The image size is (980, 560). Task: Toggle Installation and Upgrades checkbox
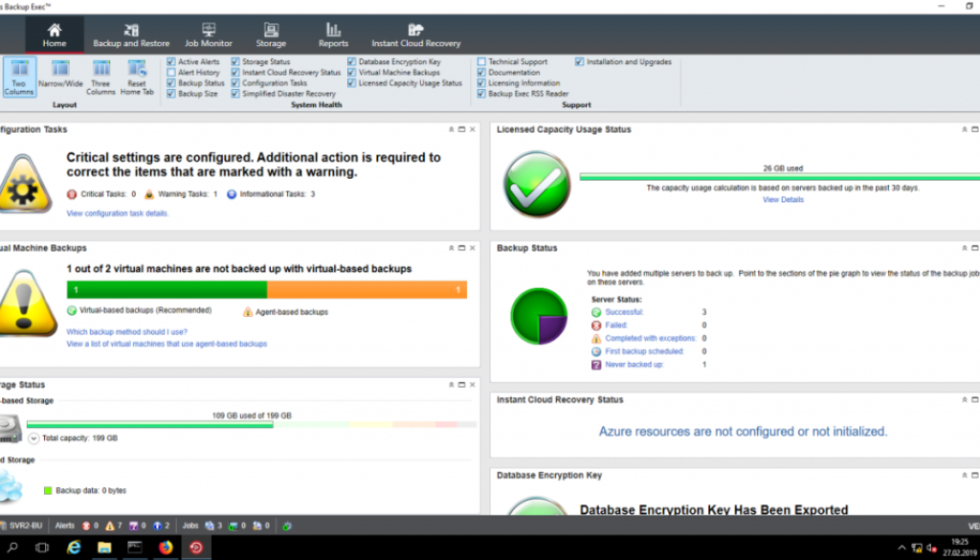pos(579,62)
